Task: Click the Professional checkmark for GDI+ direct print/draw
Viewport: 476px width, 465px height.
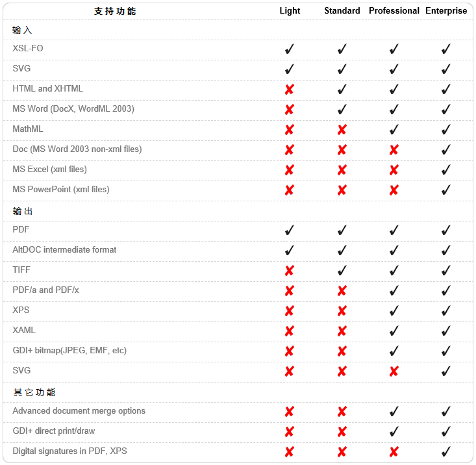Action: click(x=394, y=432)
